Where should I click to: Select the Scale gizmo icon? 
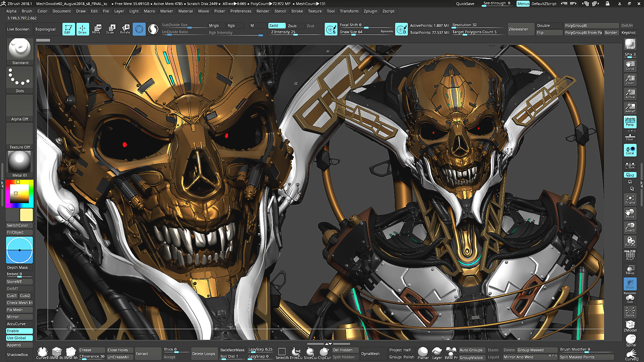coord(110,29)
